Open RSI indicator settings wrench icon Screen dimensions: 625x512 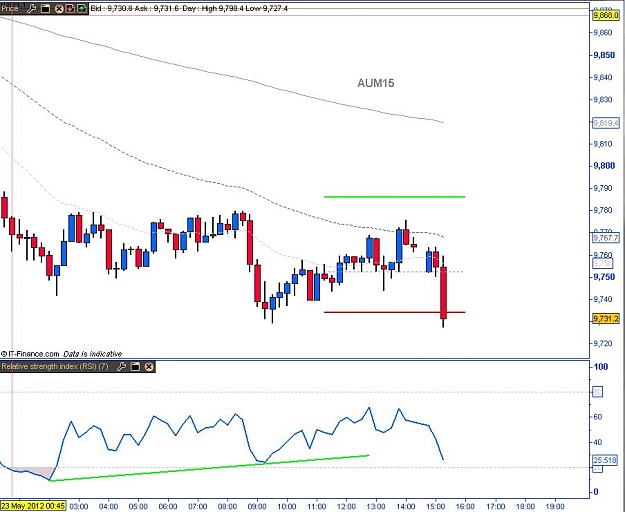point(122,367)
